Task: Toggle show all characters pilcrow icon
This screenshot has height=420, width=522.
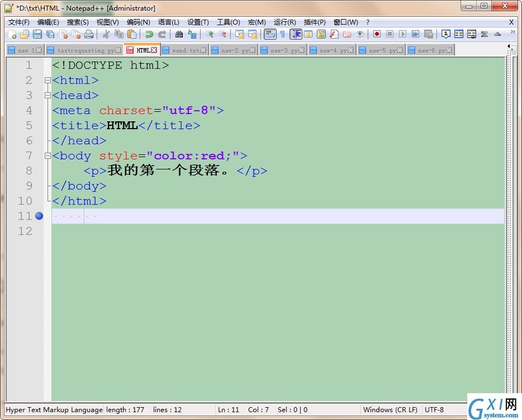Action: (x=282, y=34)
